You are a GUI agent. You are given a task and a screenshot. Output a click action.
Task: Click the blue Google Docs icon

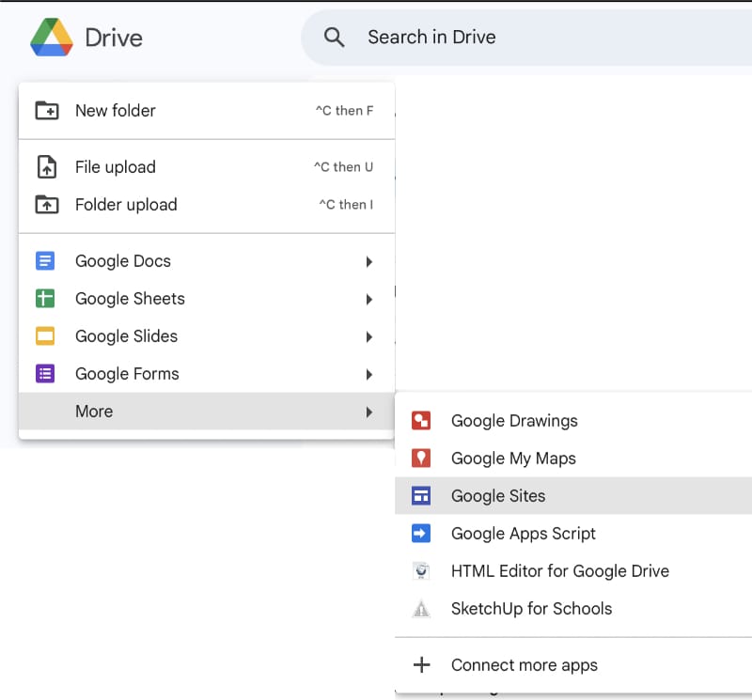[x=45, y=261]
